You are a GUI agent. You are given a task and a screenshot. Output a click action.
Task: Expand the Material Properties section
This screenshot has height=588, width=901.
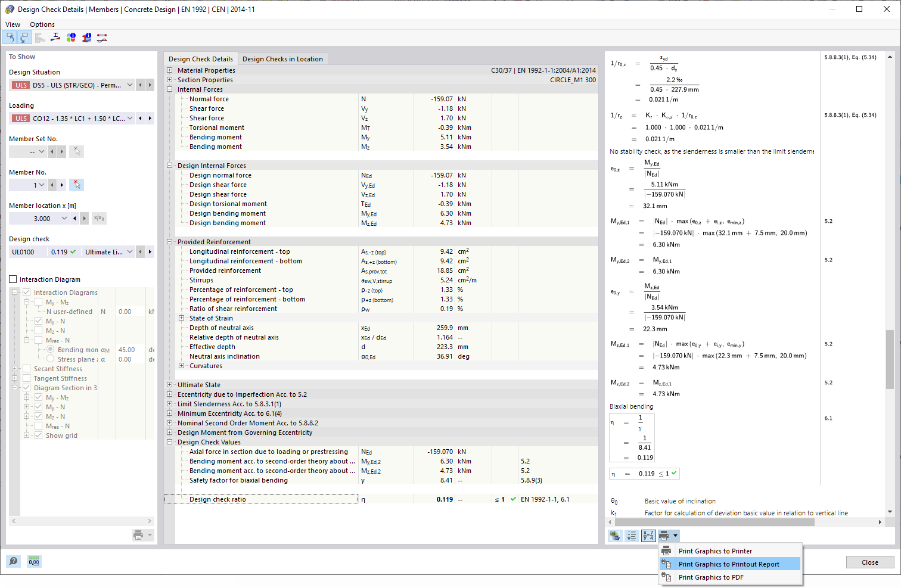coord(170,70)
